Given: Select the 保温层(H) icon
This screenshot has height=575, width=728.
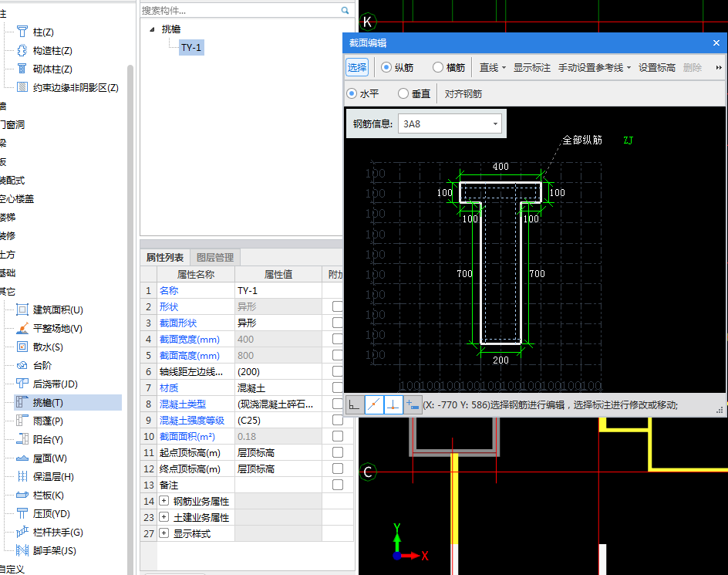Looking at the screenshot, I should (x=22, y=476).
